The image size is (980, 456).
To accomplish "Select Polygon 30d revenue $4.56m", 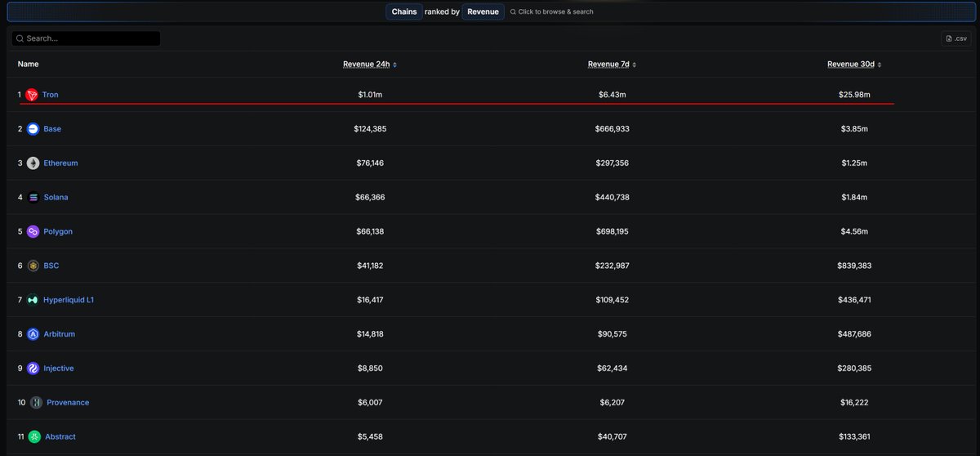I will (x=854, y=232).
